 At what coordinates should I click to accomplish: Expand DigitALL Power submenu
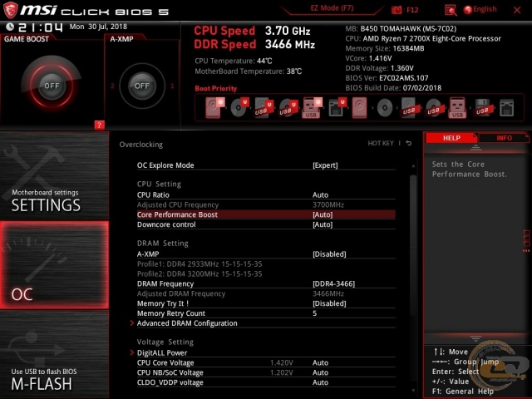pyautogui.click(x=162, y=352)
